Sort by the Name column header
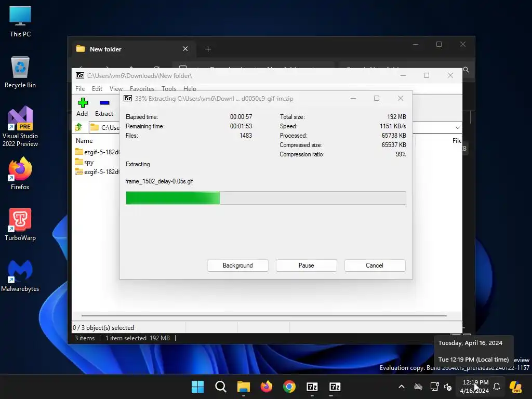This screenshot has height=399, width=532. (84, 140)
